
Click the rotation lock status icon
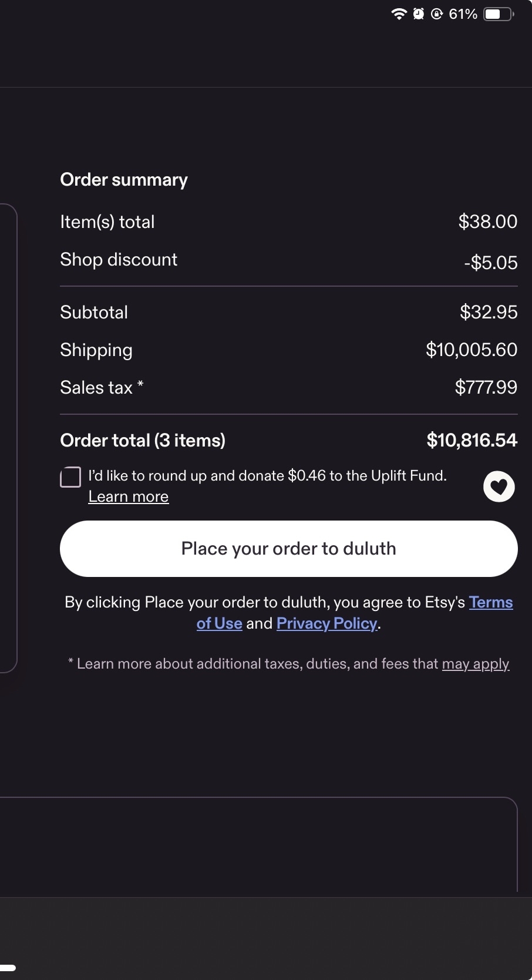(x=436, y=14)
